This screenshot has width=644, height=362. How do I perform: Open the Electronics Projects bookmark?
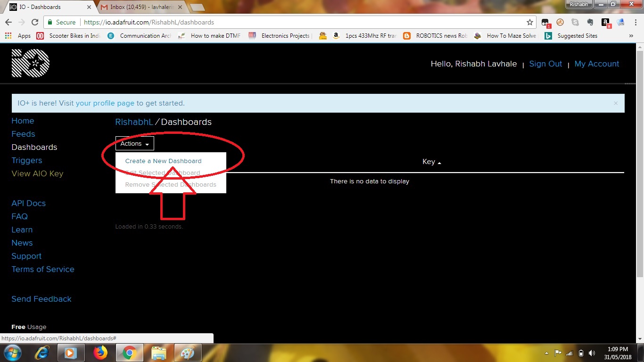coord(279,36)
